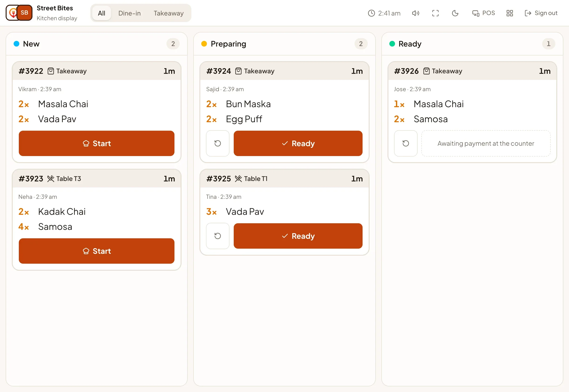This screenshot has height=392, width=569.
Task: Click the takeaway bag icon on #3924
Action: tap(238, 71)
